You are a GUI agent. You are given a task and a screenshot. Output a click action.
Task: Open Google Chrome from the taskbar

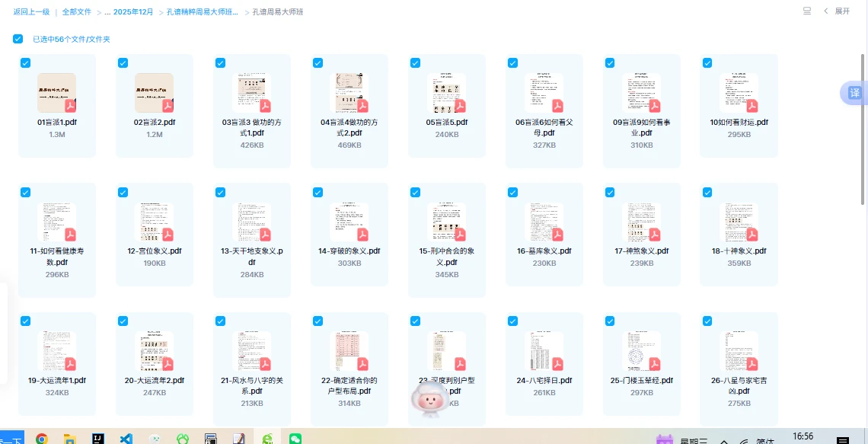point(42,439)
